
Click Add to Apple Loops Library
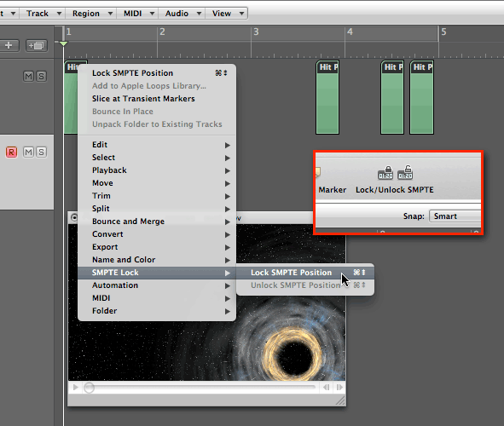pos(157,86)
